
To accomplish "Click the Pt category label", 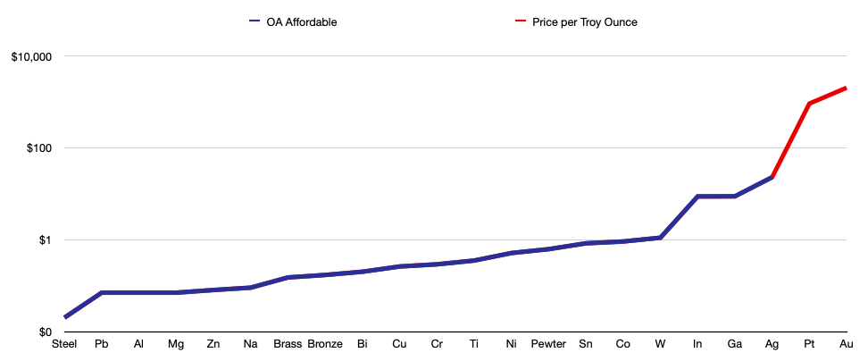I will point(809,344).
